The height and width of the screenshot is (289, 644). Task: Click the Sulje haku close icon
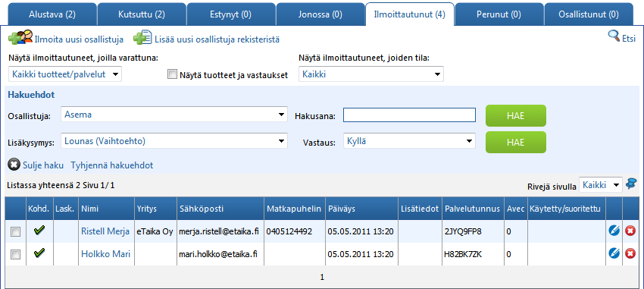pyautogui.click(x=14, y=165)
